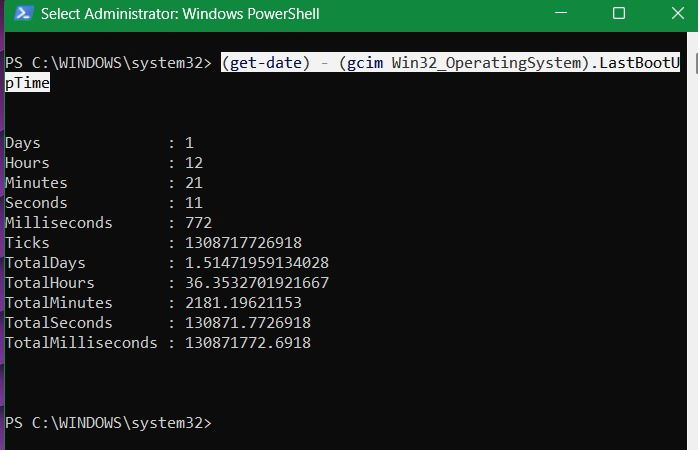The height and width of the screenshot is (450, 700).
Task: Click the highlighted pTime text
Action: click(x=27, y=83)
